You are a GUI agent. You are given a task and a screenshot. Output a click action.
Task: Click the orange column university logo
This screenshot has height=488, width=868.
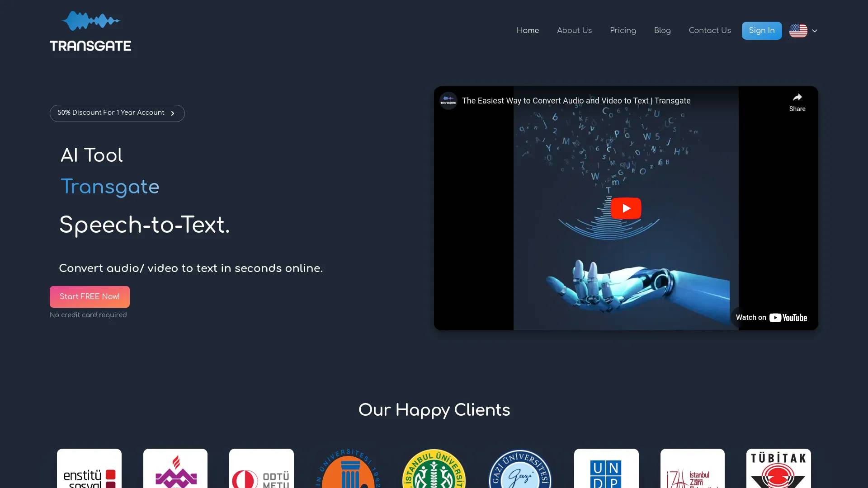348,469
